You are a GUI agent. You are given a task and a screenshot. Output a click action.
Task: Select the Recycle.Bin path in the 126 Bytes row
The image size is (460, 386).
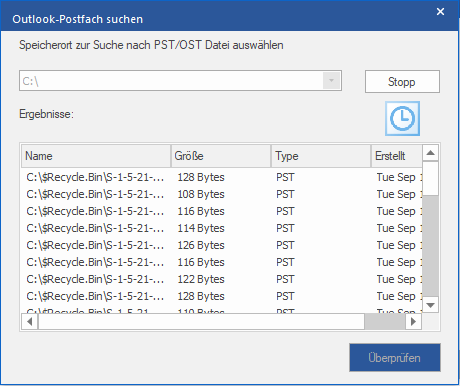coord(95,245)
